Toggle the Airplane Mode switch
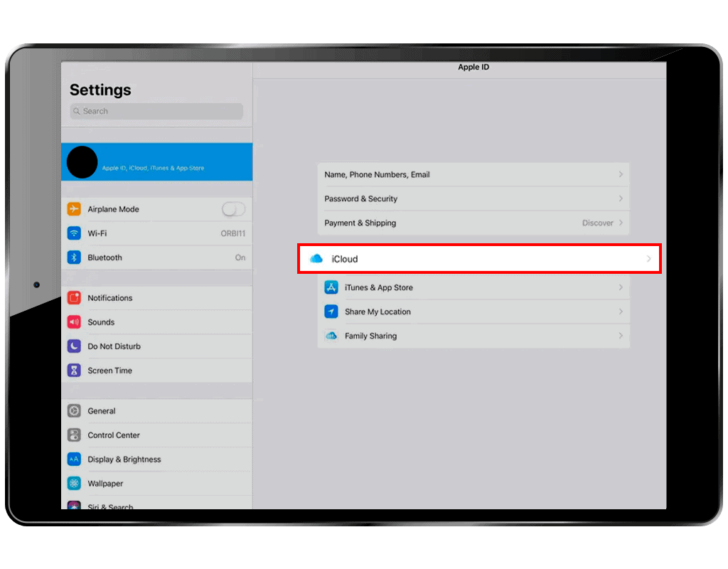Viewport: 728px width, 569px height. [x=233, y=209]
